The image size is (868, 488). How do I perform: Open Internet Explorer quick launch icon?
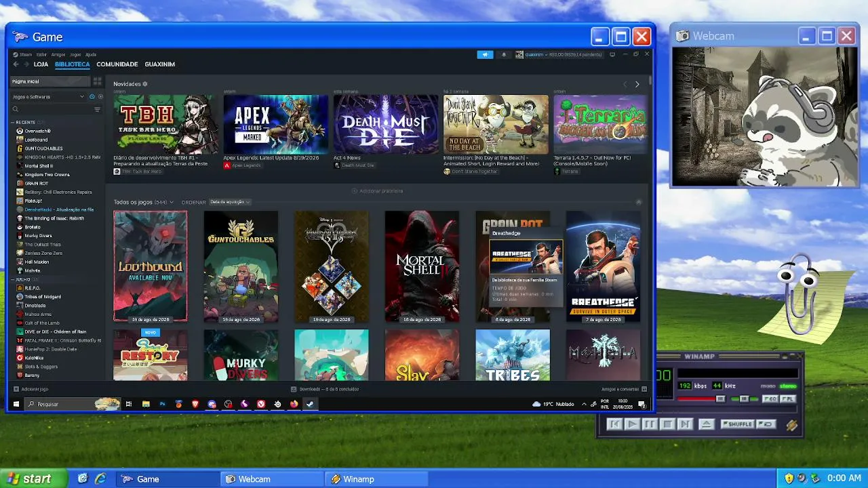coord(100,479)
